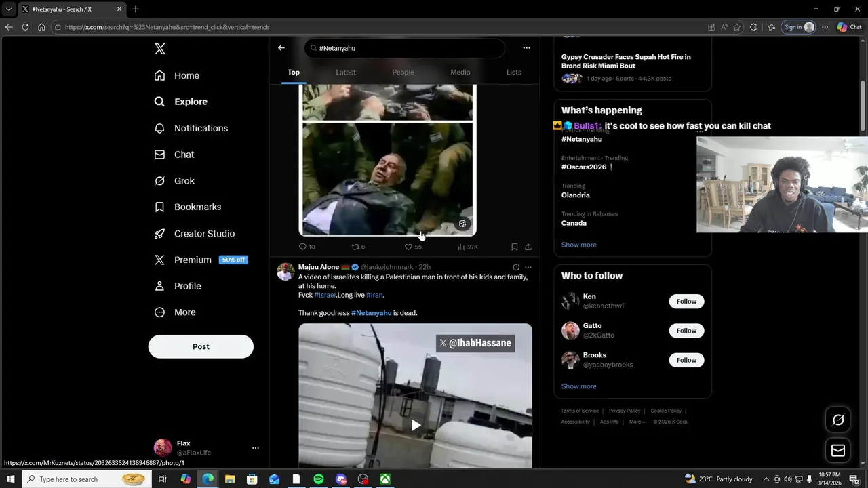Image resolution: width=868 pixels, height=488 pixels.
Task: Open the #Iran hashtag link
Action: pyautogui.click(x=374, y=295)
